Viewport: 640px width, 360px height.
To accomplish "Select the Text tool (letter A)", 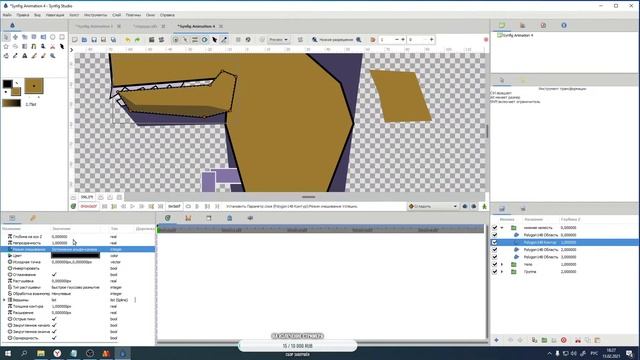I will pos(24,56).
